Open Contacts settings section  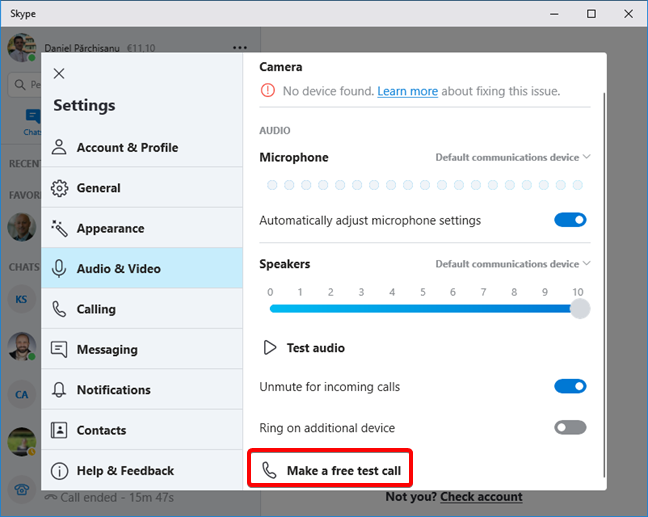pos(142,430)
